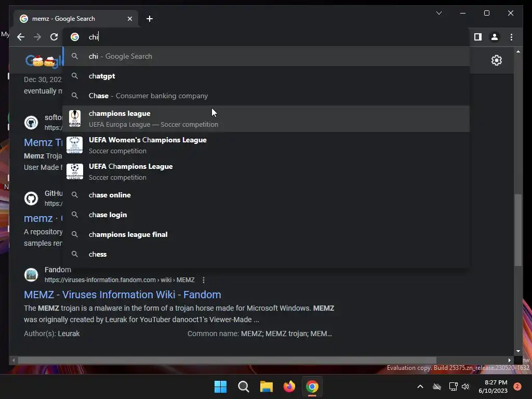Screen dimensions: 532x399
Task: Click the horizontal scrollbar thumb
Action: [227, 361]
